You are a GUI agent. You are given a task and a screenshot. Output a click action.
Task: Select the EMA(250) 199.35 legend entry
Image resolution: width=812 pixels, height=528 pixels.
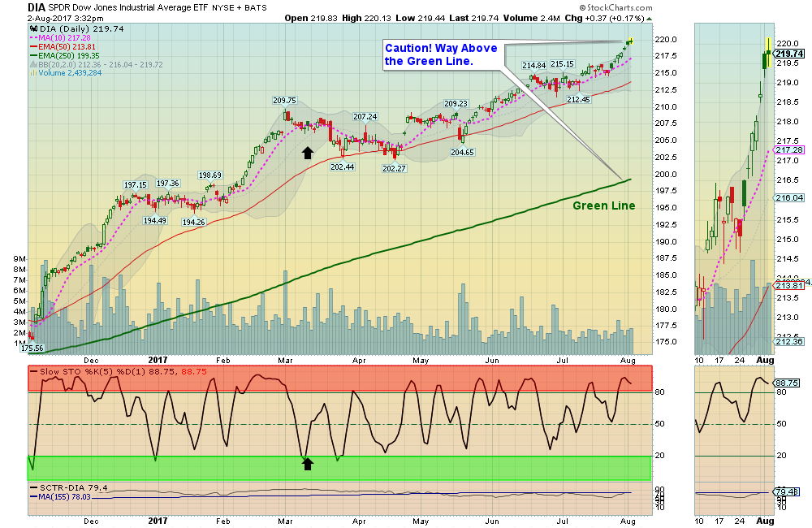pos(65,55)
